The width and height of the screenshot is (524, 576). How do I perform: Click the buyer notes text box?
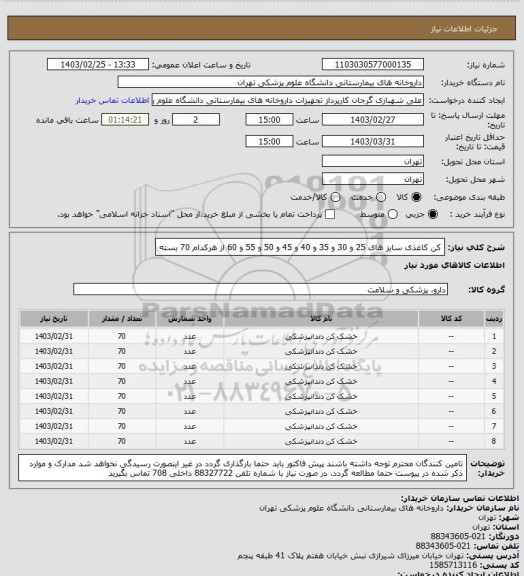click(x=243, y=468)
